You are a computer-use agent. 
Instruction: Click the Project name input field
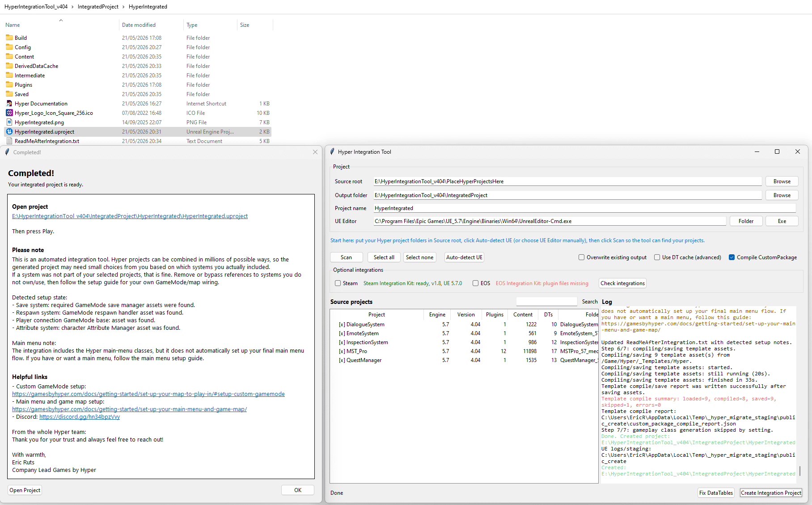(x=585, y=208)
